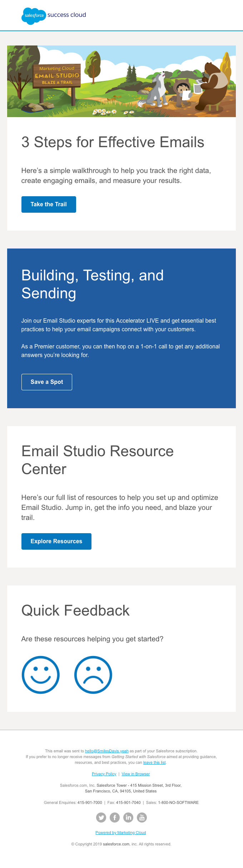Open the View in Browser link
243x868 pixels.
(135, 774)
